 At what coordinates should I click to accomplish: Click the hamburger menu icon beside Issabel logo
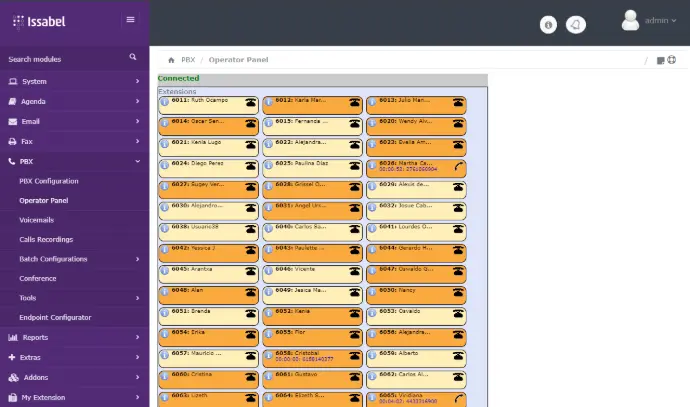click(x=130, y=19)
